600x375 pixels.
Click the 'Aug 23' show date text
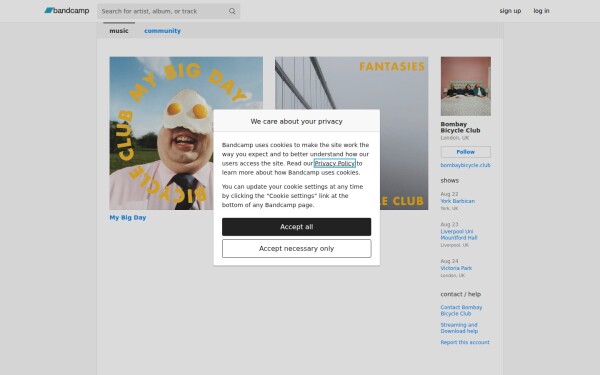click(x=449, y=224)
